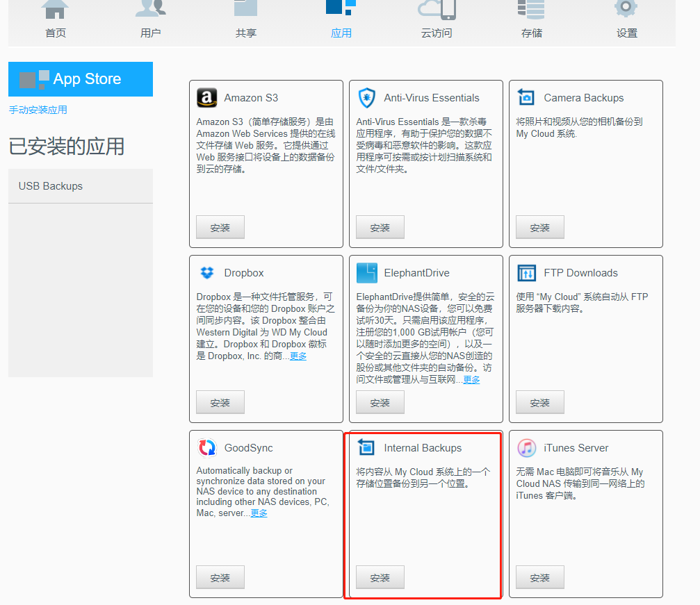The height and width of the screenshot is (605, 700).
Task: Install Camera Backups via 安装 button
Action: coord(539,228)
